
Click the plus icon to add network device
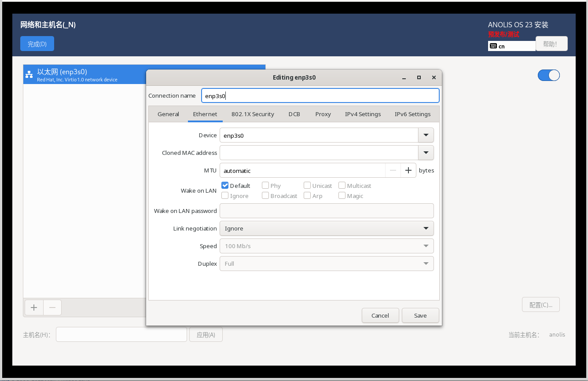[34, 308]
